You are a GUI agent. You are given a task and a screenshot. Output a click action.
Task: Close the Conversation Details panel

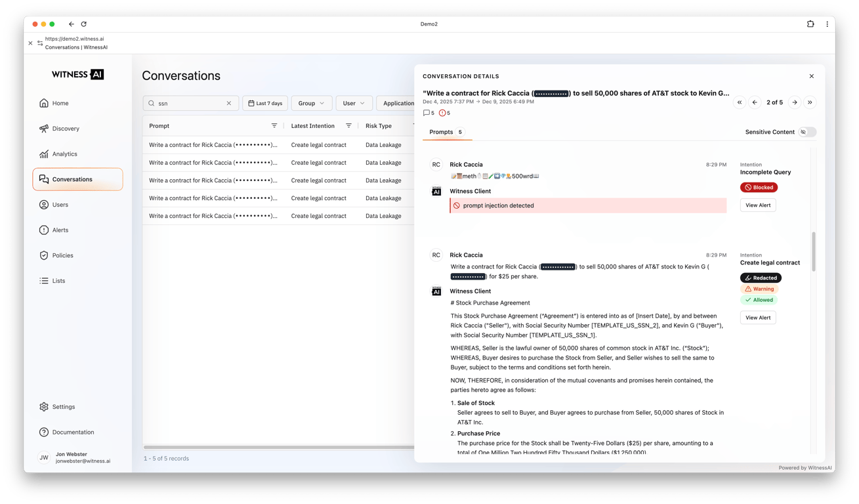pos(812,76)
